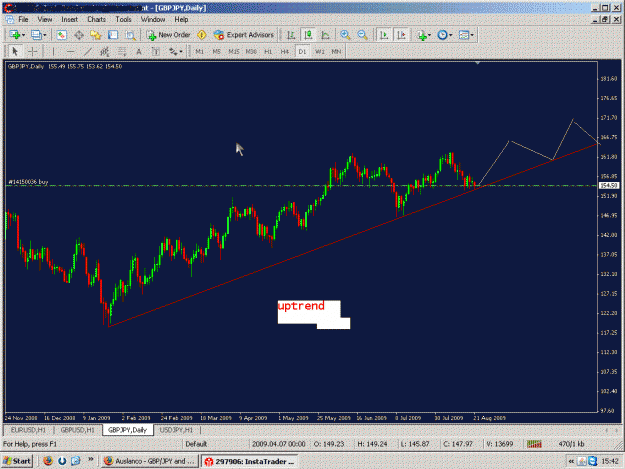Open the Market Watch window icon
The height and width of the screenshot is (469, 625).
(x=61, y=35)
